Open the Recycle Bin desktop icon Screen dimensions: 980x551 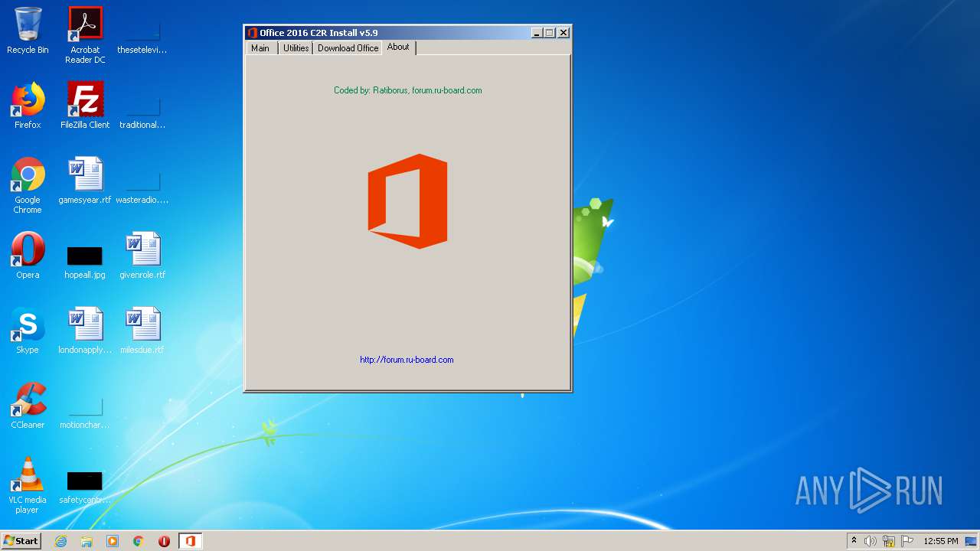(28, 31)
